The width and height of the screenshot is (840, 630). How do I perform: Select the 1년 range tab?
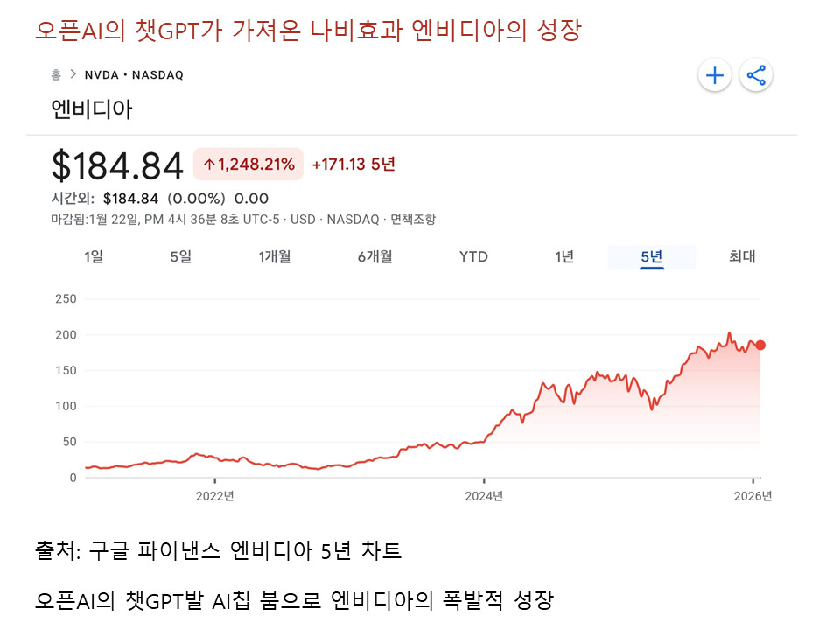[564, 256]
